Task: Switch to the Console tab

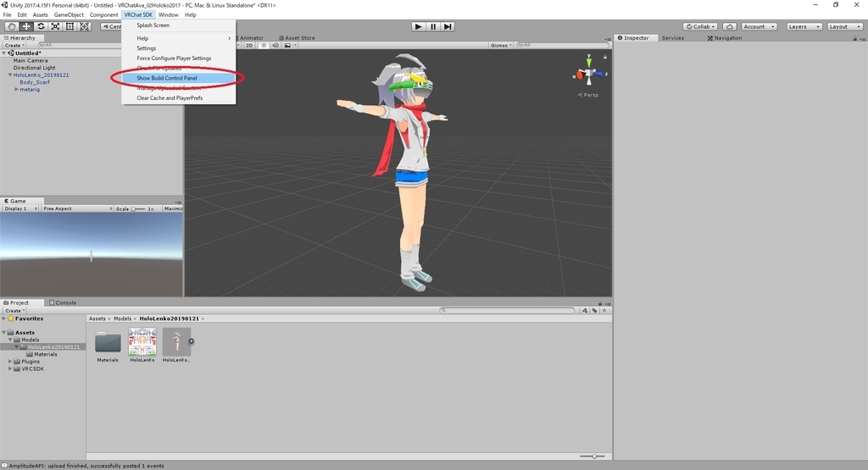Action: pos(63,302)
